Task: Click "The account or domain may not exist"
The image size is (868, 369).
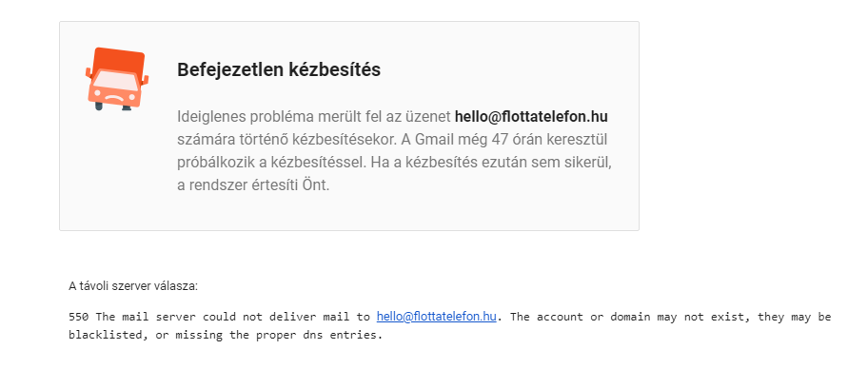Action: coord(624,317)
